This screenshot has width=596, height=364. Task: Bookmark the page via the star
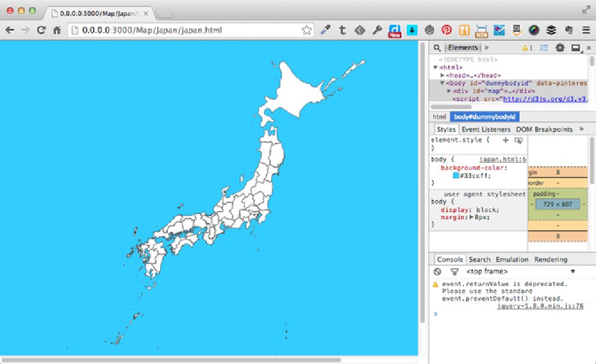pyautogui.click(x=306, y=30)
